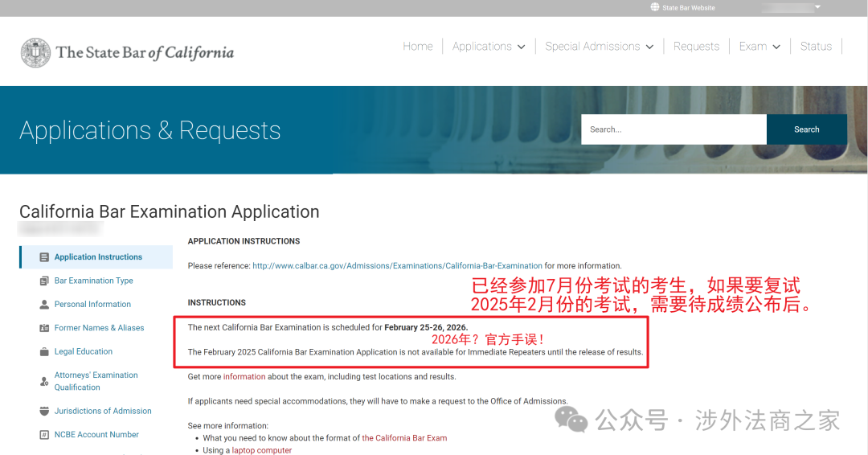Select Bar Examination Type in the sidebar
This screenshot has height=455, width=868.
[93, 281]
